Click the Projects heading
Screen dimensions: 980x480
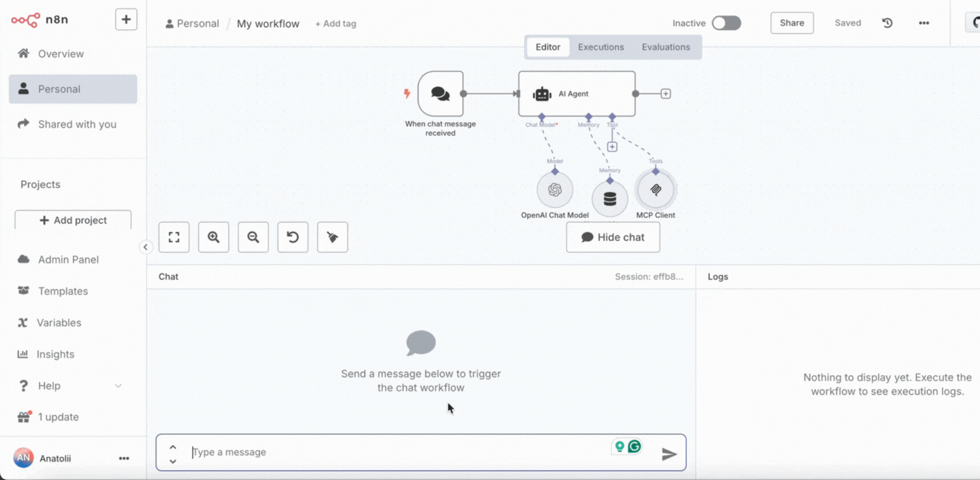click(x=40, y=184)
